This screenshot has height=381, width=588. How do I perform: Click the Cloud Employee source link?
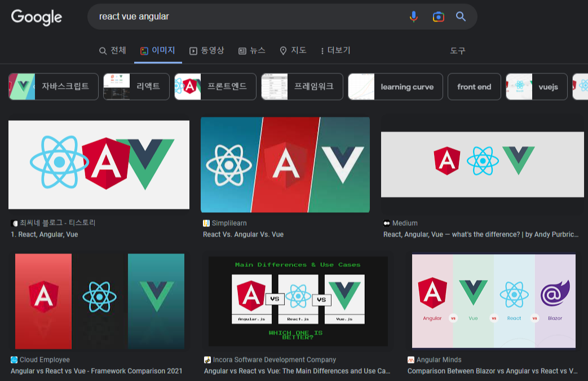click(45, 360)
